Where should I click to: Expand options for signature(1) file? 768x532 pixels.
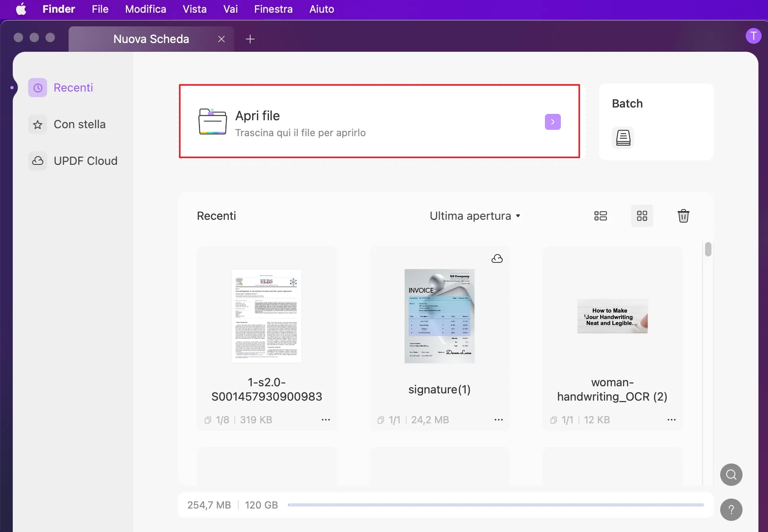498,419
